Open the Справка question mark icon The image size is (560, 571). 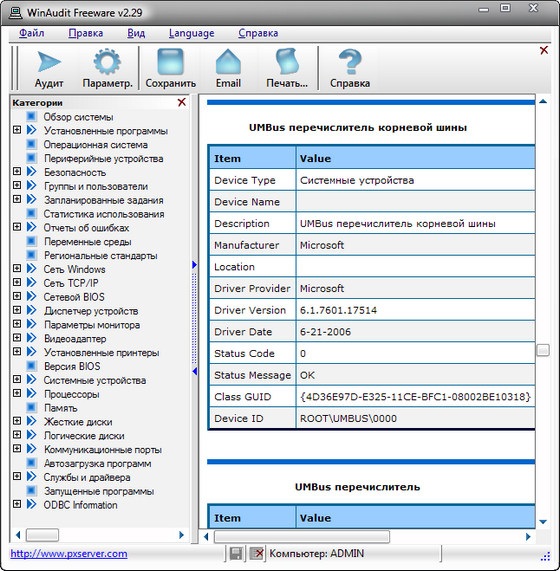350,62
